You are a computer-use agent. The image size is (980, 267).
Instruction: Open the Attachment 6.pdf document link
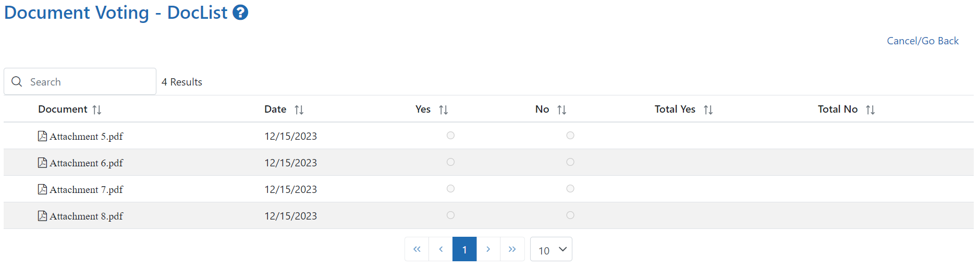point(87,163)
